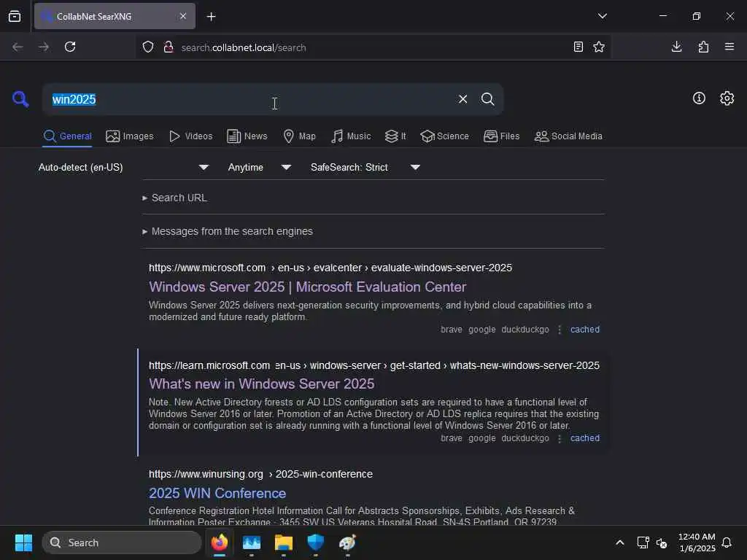Open Windows Security shield taskbar app

point(315,542)
